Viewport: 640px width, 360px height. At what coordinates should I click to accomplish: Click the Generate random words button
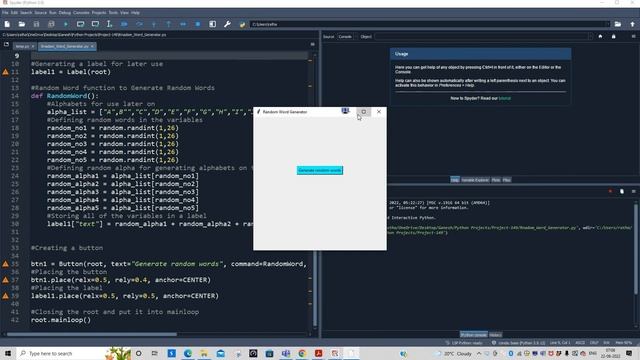click(320, 170)
